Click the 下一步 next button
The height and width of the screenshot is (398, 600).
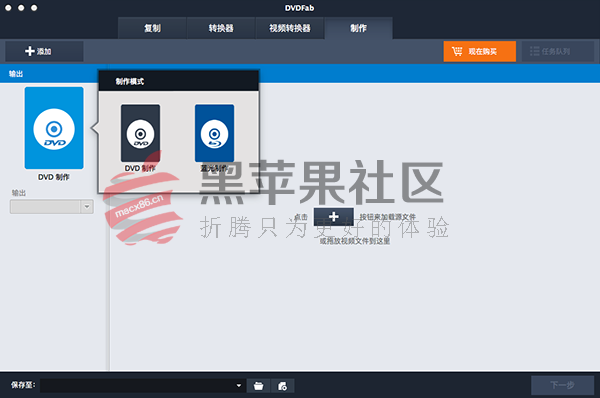(x=562, y=385)
